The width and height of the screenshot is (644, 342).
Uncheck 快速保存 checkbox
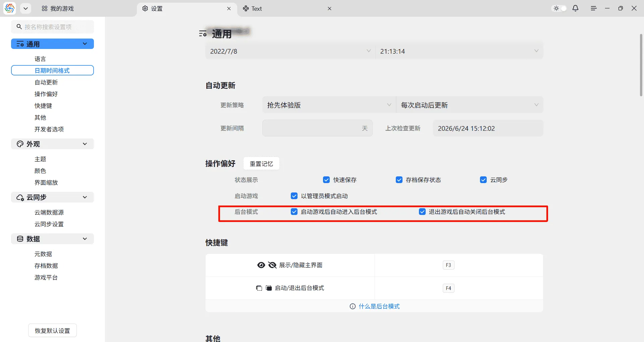click(x=326, y=180)
